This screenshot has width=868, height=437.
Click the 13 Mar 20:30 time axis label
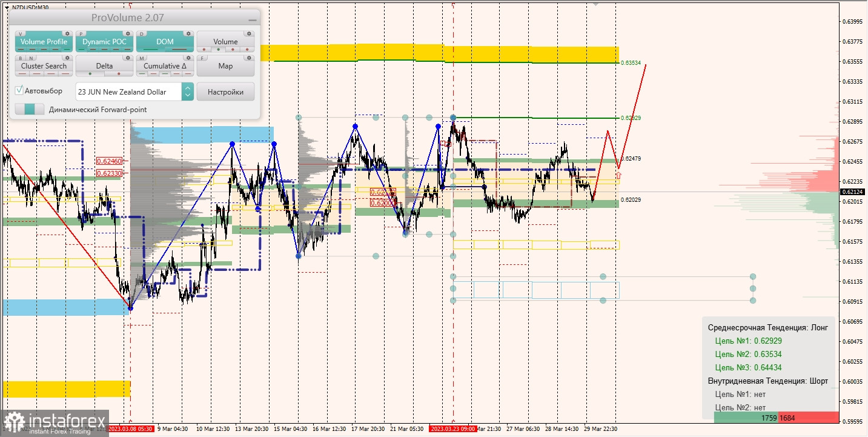tap(251, 429)
